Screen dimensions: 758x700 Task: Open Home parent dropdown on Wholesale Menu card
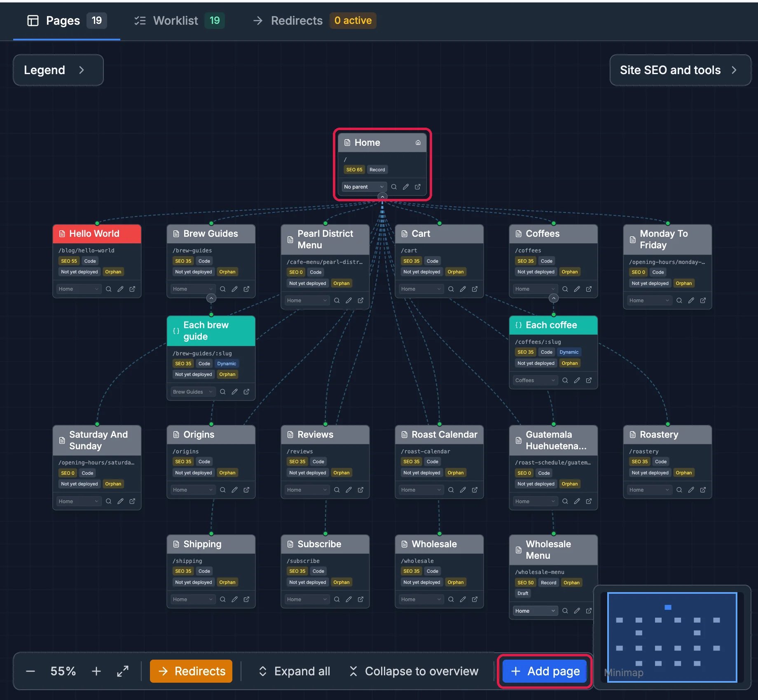[535, 611]
